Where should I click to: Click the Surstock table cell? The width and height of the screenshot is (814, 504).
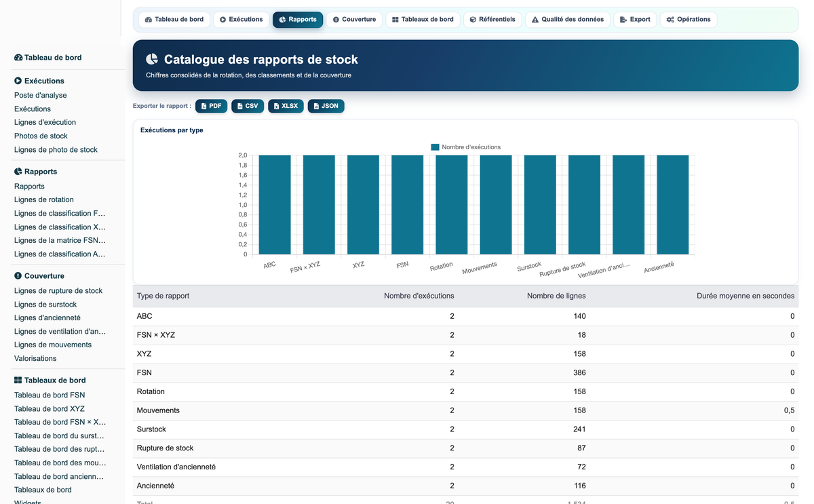tap(151, 430)
